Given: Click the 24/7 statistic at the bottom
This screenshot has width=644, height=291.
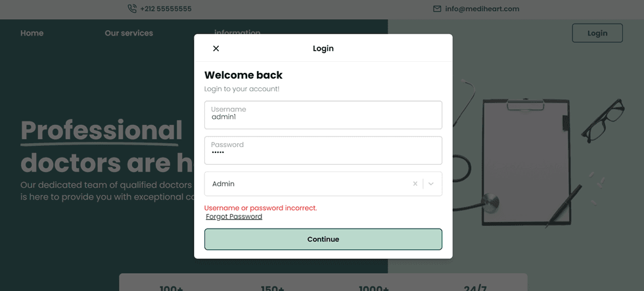Looking at the screenshot, I should [x=474, y=288].
